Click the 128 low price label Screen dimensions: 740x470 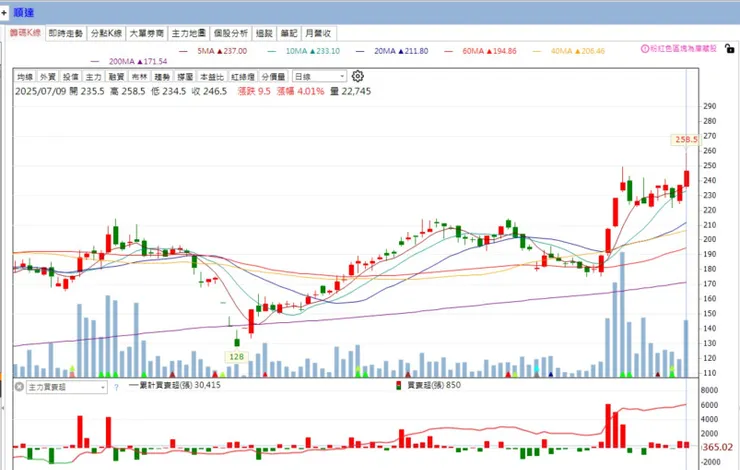coord(236,357)
